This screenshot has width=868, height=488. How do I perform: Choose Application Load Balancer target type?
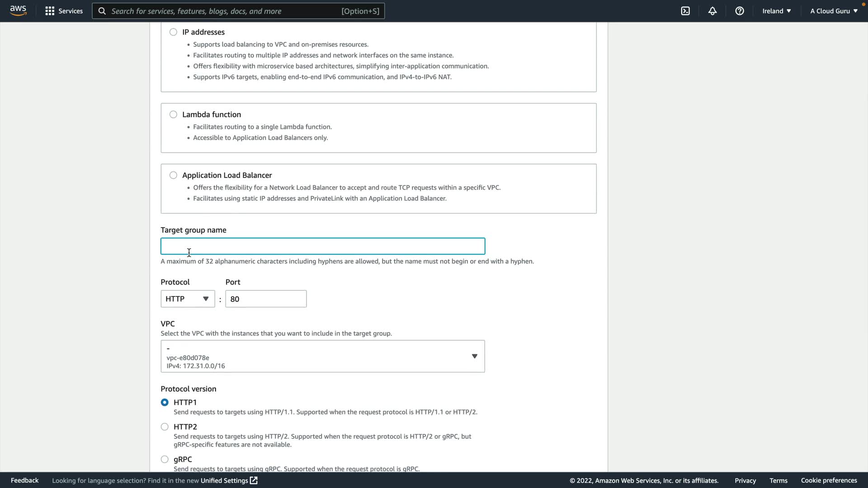pos(173,175)
